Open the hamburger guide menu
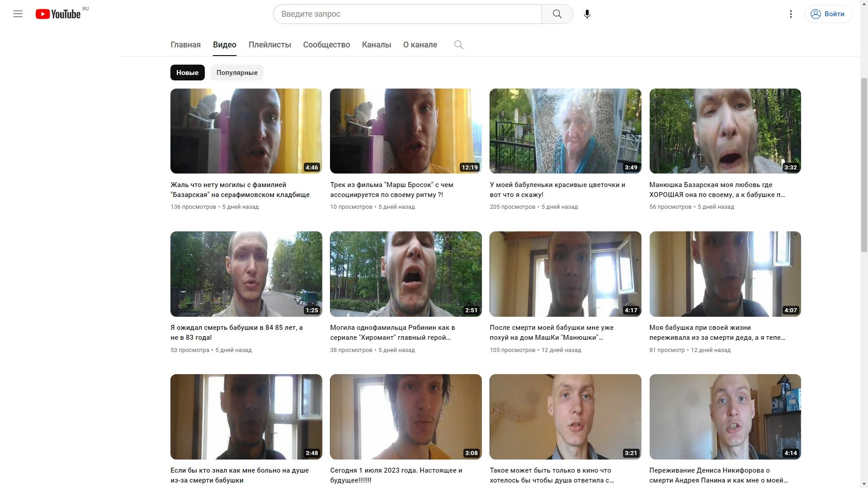The height and width of the screenshot is (488, 868). click(x=18, y=14)
